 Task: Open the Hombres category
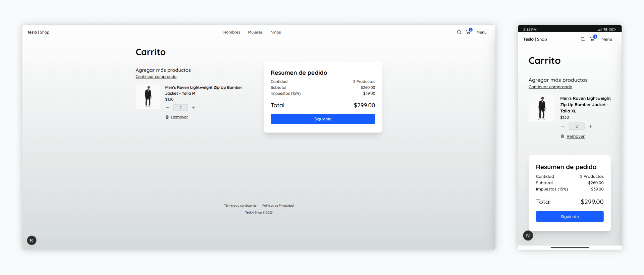(x=232, y=32)
